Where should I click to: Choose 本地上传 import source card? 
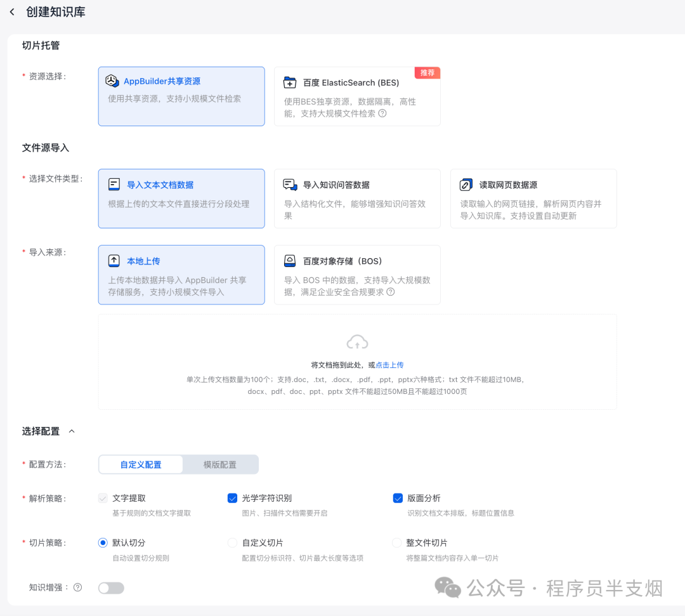click(x=181, y=275)
